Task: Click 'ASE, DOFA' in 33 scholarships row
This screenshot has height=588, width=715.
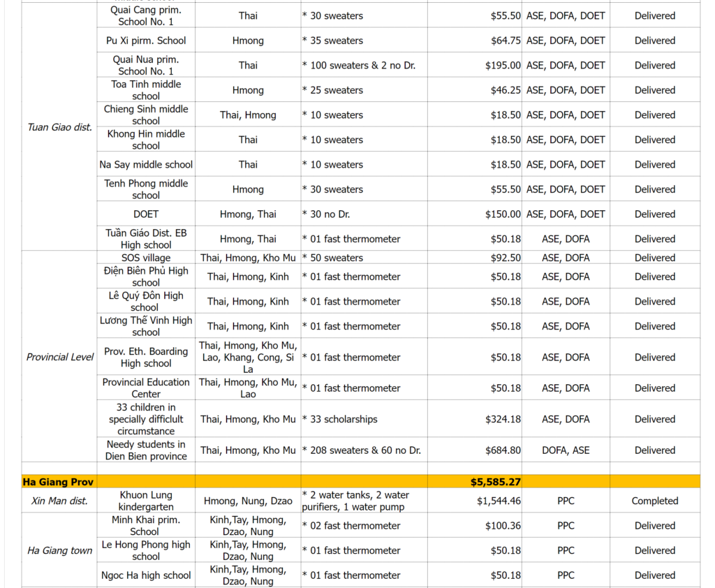Action: 566,419
